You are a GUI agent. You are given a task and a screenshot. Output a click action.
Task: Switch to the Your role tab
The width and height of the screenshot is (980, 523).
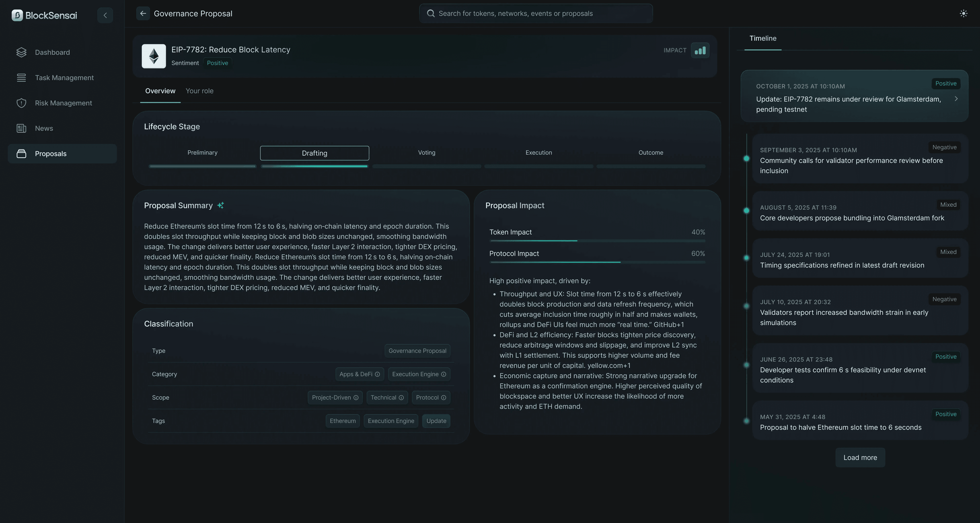pyautogui.click(x=199, y=91)
